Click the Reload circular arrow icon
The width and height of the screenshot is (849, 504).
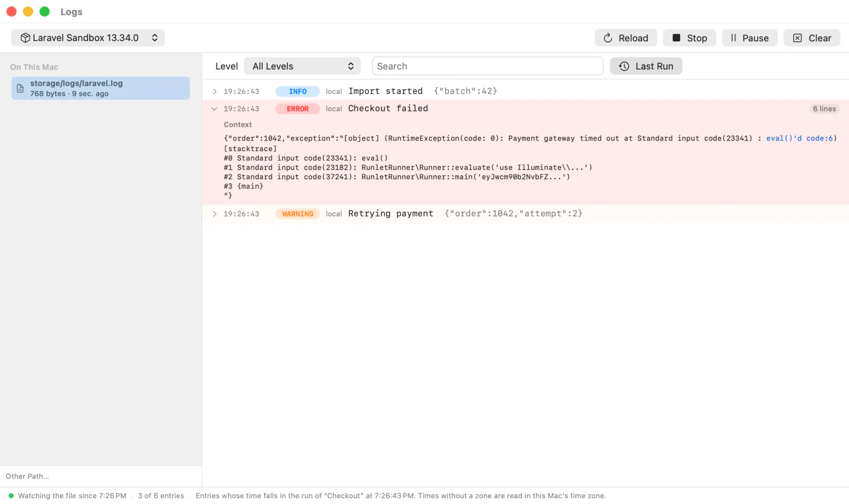coord(608,38)
